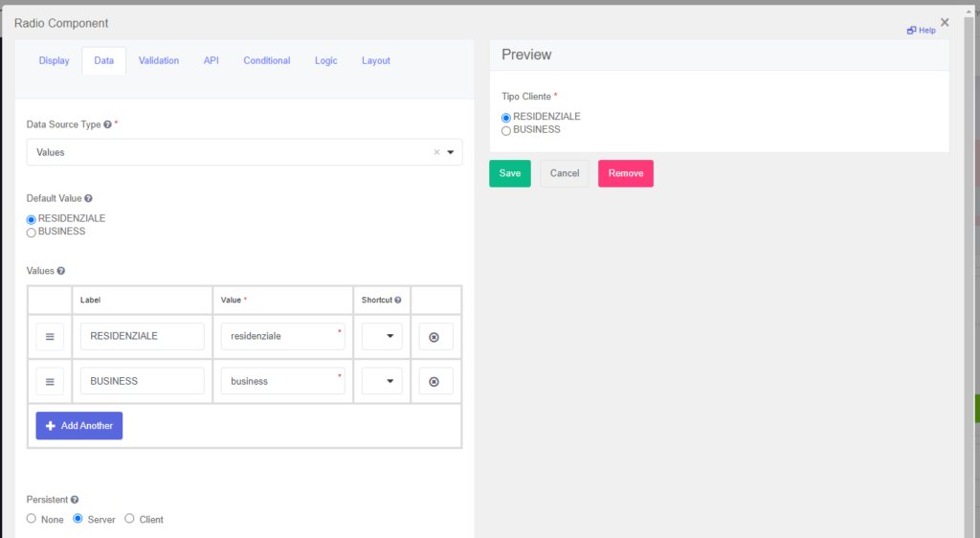Clear Data Source Type selection with x
Viewport: 980px width, 538px height.
coord(436,152)
